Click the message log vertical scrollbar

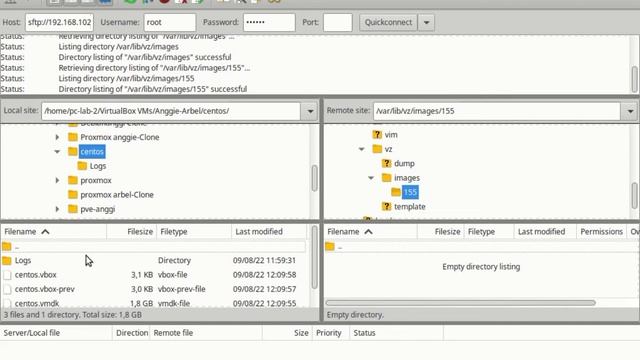pyautogui.click(x=634, y=79)
